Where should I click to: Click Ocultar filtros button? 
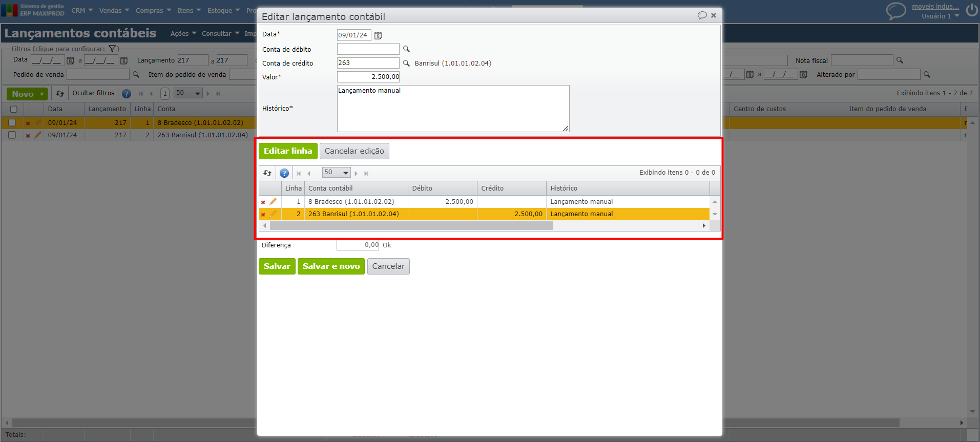click(x=93, y=93)
